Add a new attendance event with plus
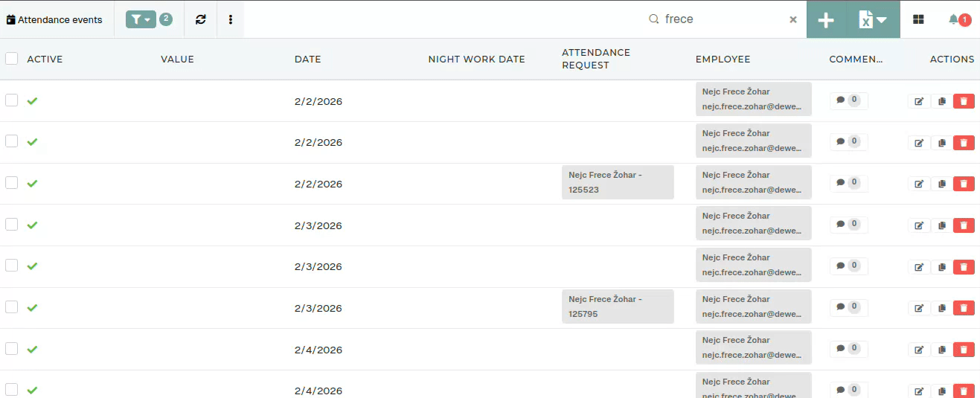This screenshot has width=980, height=398. 826,20
